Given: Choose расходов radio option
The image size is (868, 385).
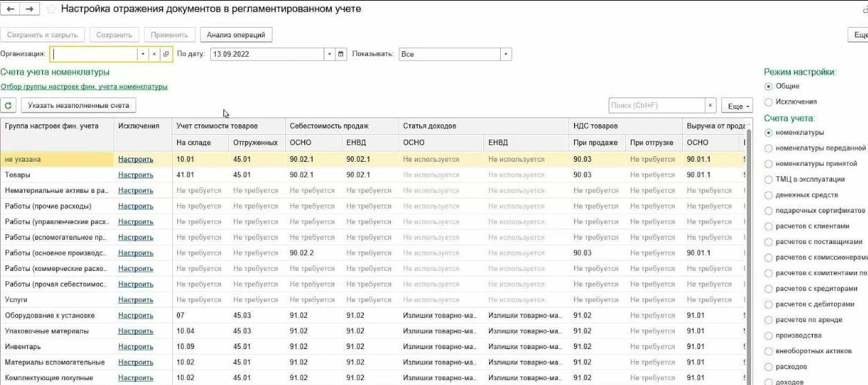Looking at the screenshot, I should click(768, 366).
